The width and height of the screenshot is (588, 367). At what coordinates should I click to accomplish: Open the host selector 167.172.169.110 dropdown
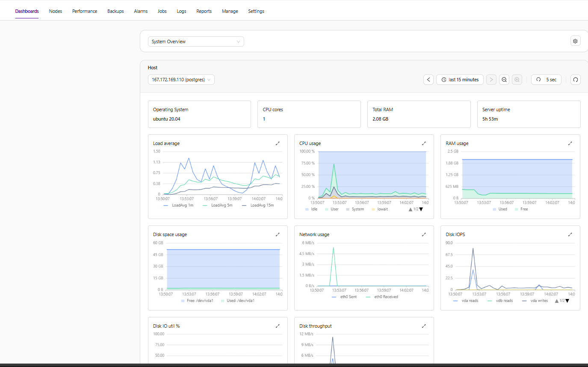tap(181, 80)
